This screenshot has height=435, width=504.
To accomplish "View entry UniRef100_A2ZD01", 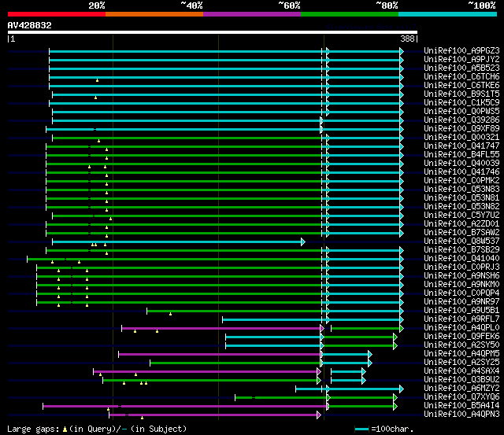I will 461,224.
